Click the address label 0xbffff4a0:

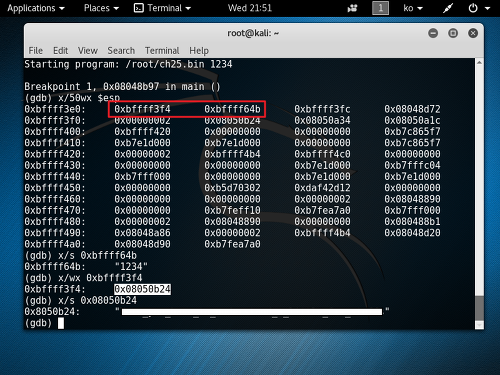[x=55, y=244]
